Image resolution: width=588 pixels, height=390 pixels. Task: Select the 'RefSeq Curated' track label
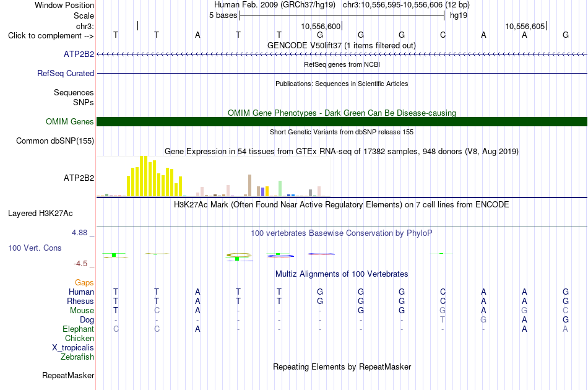click(x=66, y=74)
